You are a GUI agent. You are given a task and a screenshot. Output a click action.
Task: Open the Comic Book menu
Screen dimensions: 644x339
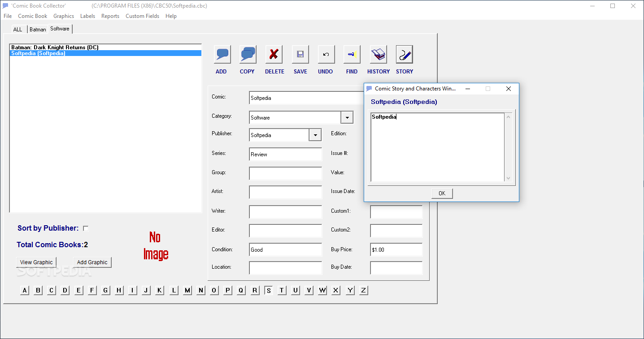[x=33, y=16]
